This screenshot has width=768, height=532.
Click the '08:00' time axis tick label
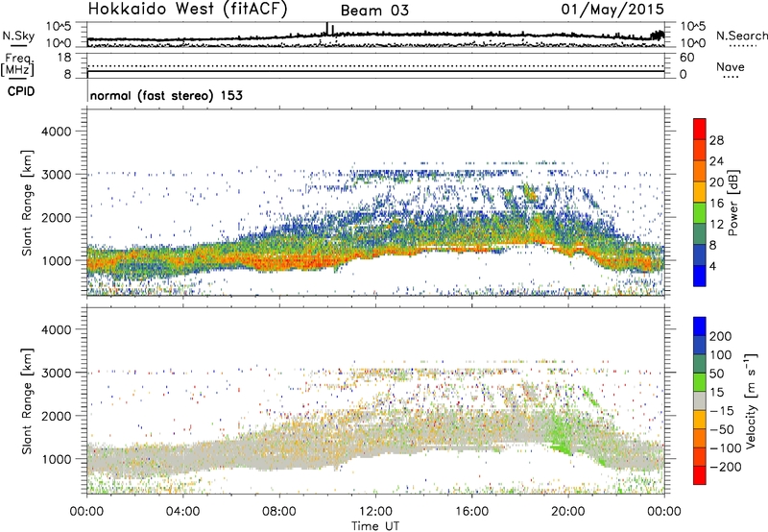(x=279, y=512)
